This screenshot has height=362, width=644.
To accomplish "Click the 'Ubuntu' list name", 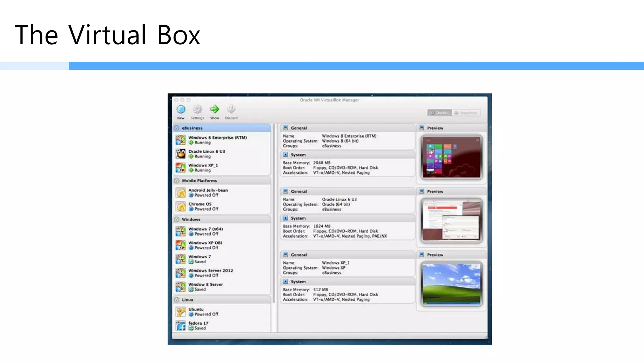I will click(x=196, y=309).
